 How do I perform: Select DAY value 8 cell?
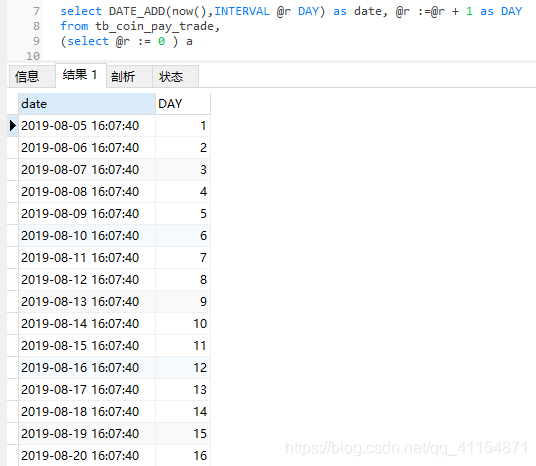coord(183,280)
